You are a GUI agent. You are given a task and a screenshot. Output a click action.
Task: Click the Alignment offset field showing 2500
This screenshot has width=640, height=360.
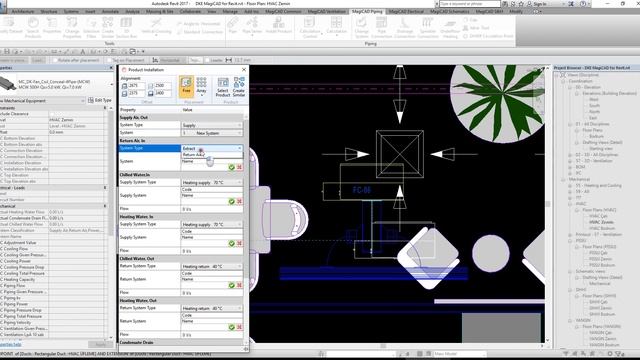click(162, 86)
